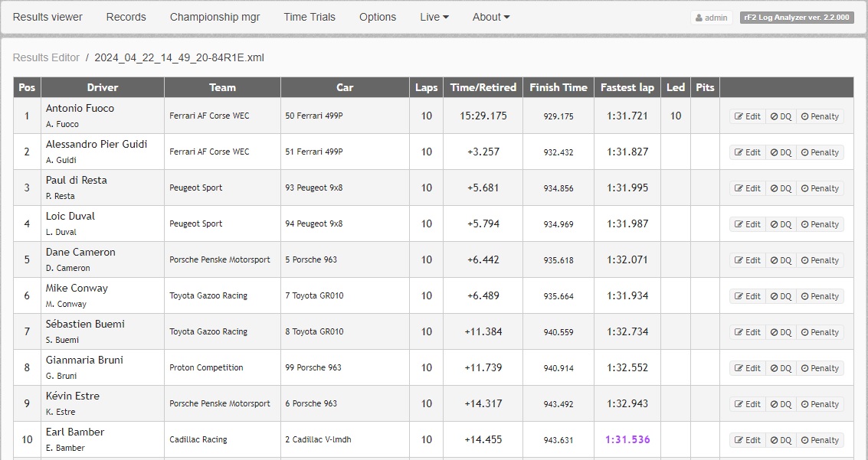868x460 pixels.
Task: Penalty button for Loic Duval
Action: click(x=820, y=224)
